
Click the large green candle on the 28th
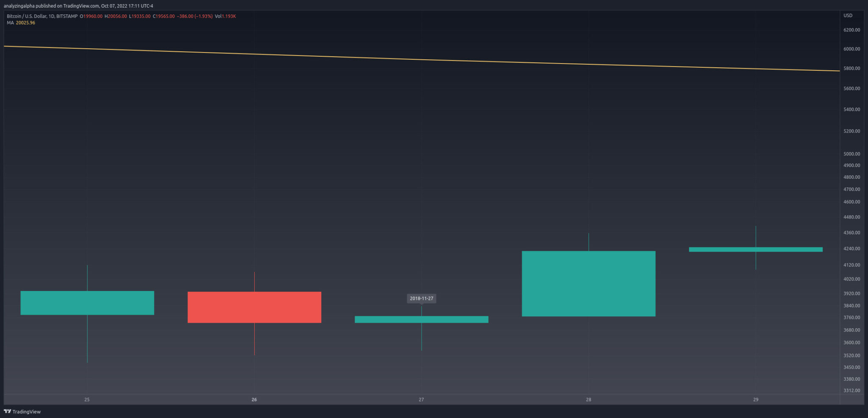tap(588, 283)
